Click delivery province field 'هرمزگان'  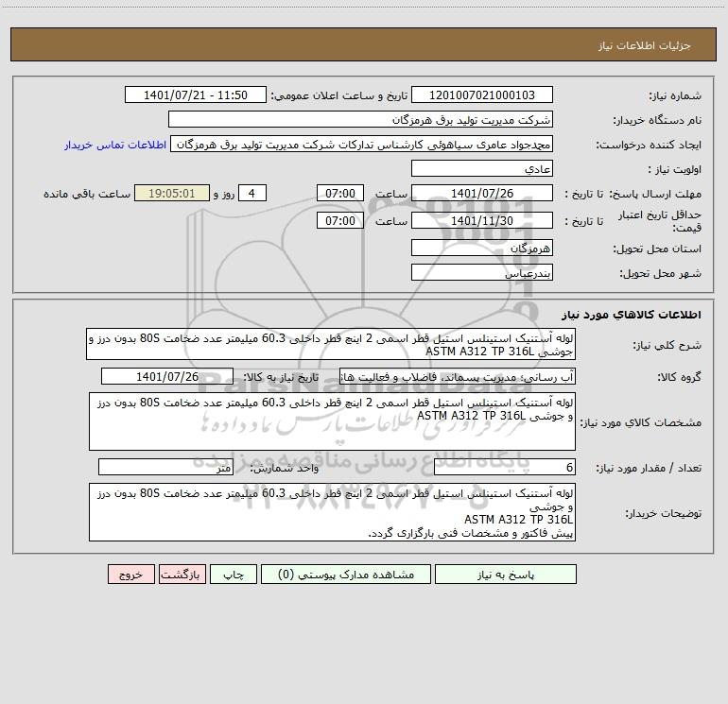point(482,248)
